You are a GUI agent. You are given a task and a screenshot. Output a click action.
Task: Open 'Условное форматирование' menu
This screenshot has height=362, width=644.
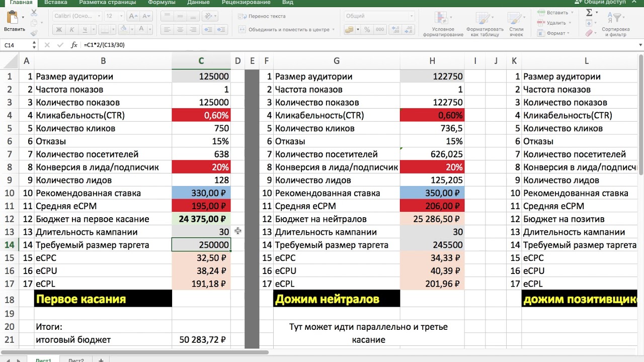[x=443, y=24]
